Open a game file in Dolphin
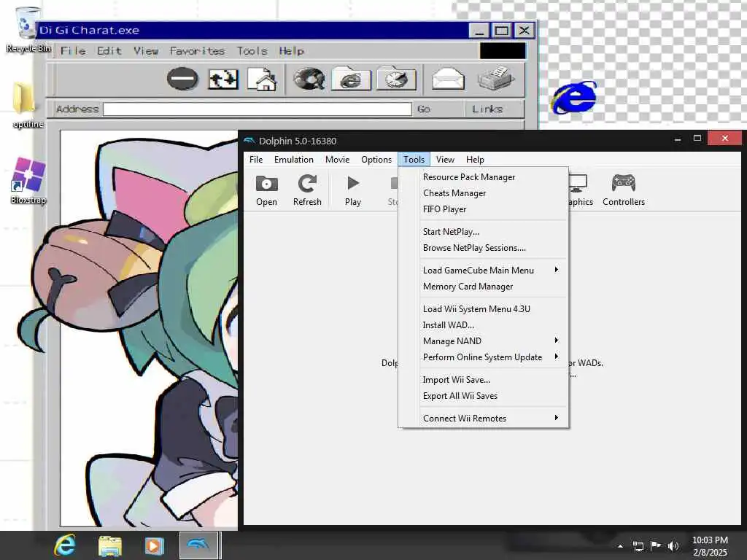Viewport: 747px width, 560px height. click(x=266, y=190)
